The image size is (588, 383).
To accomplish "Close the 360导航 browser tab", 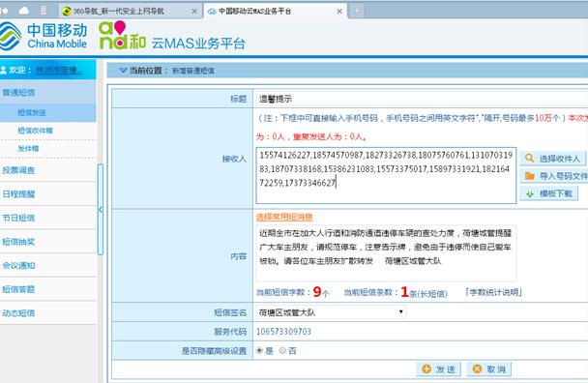I will [x=194, y=12].
